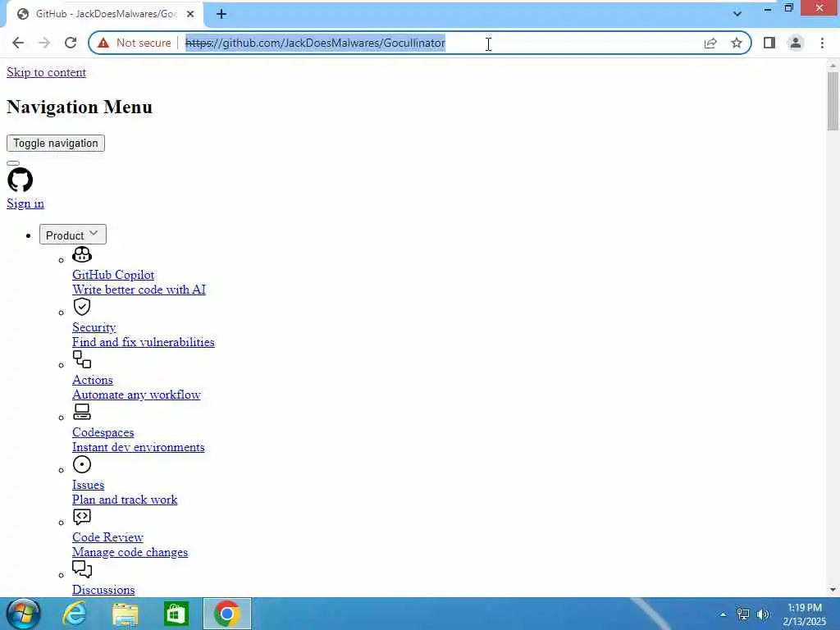Click the Toggle navigation button

click(56, 143)
